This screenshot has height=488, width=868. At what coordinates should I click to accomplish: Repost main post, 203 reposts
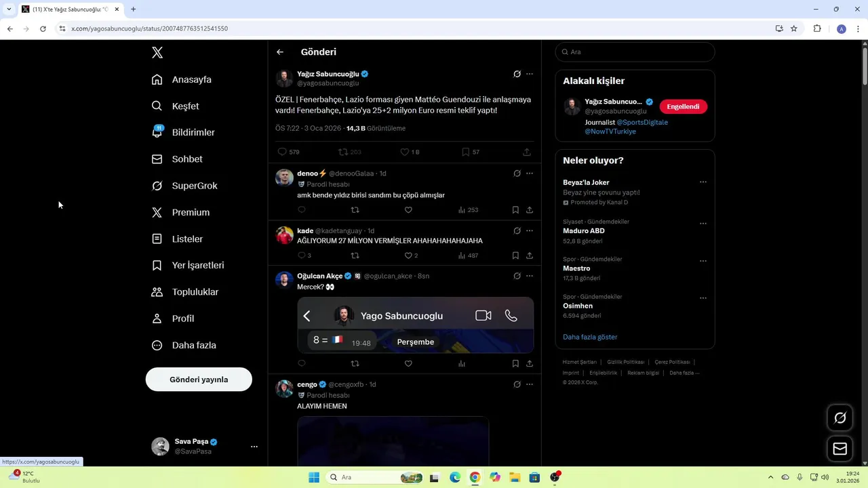pyautogui.click(x=349, y=152)
